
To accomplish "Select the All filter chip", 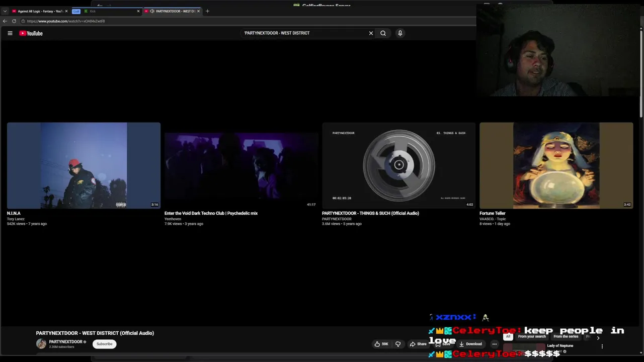I will coord(508,336).
